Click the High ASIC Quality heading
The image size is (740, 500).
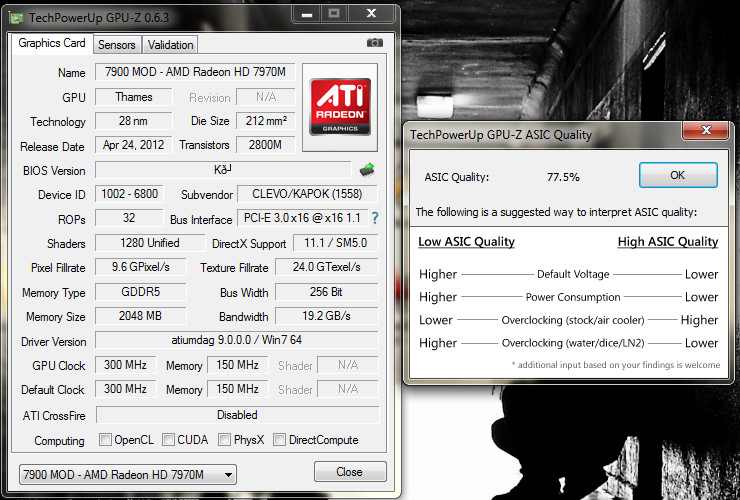point(668,242)
